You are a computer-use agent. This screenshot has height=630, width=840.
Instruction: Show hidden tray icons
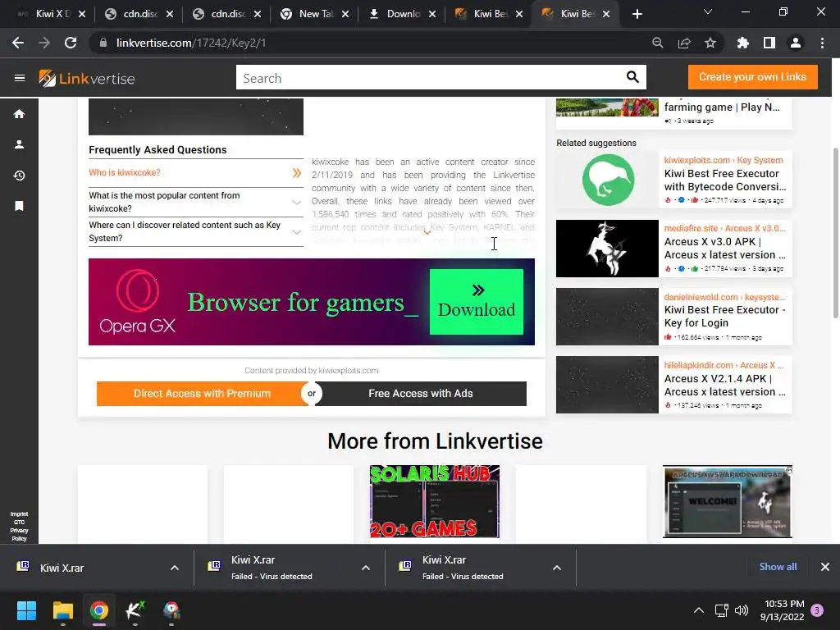(699, 610)
